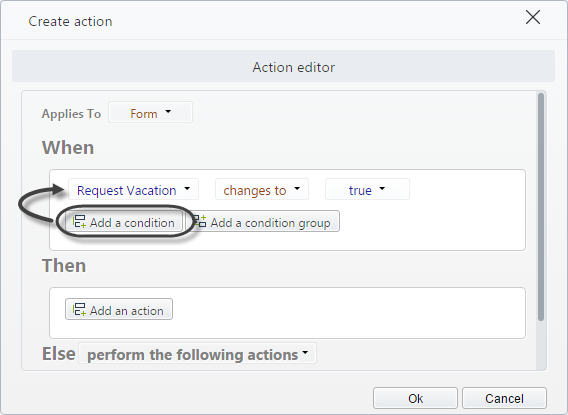Click the Action editor vertical scrollbar

[541, 207]
